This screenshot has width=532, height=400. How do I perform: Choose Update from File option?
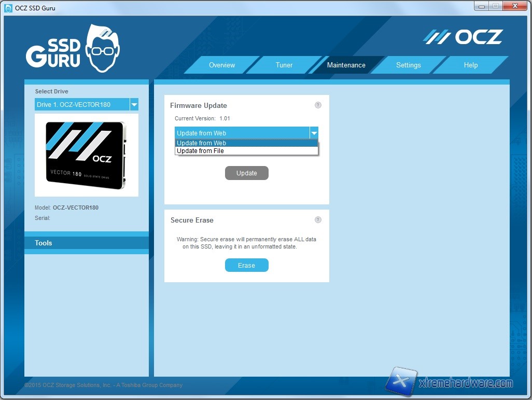click(200, 151)
